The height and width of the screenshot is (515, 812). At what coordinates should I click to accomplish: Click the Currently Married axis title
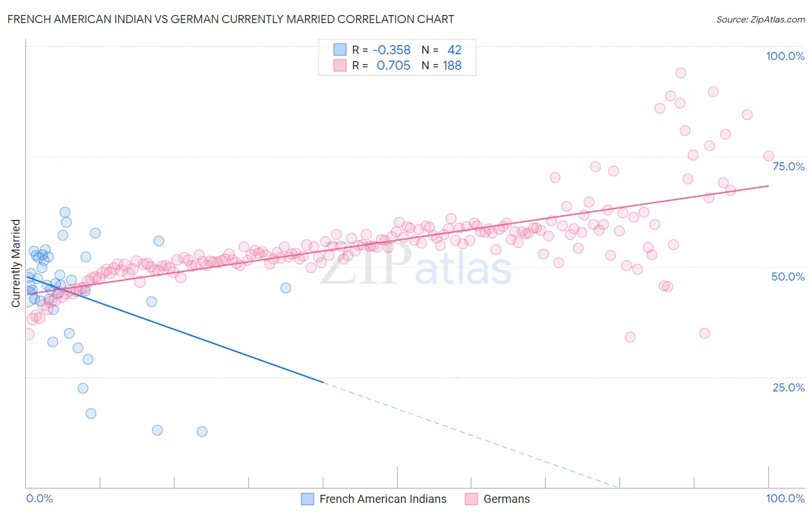click(16, 263)
